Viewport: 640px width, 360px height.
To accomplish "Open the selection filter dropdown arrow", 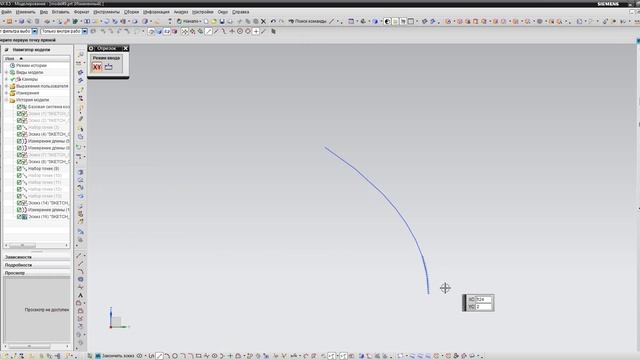I will [35, 31].
